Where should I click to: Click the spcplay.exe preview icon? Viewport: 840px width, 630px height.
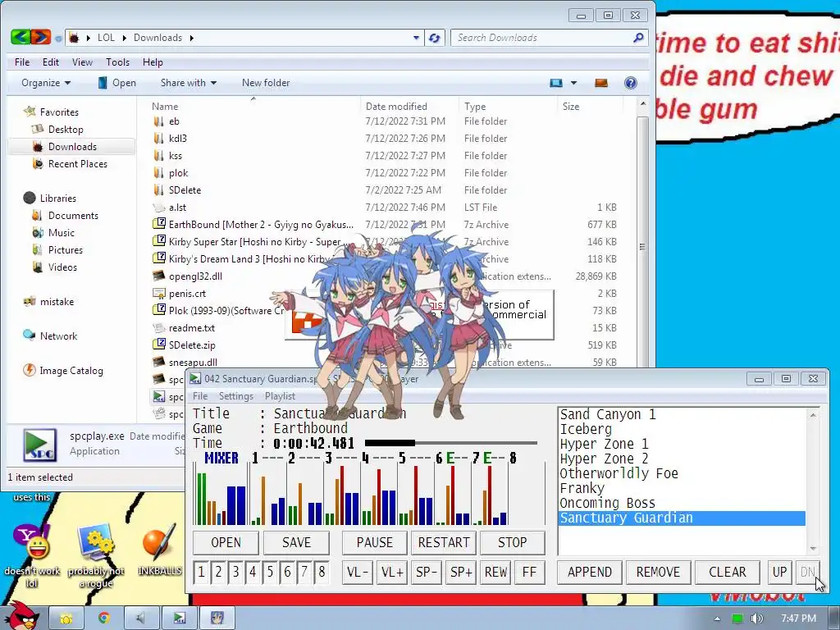[39, 445]
